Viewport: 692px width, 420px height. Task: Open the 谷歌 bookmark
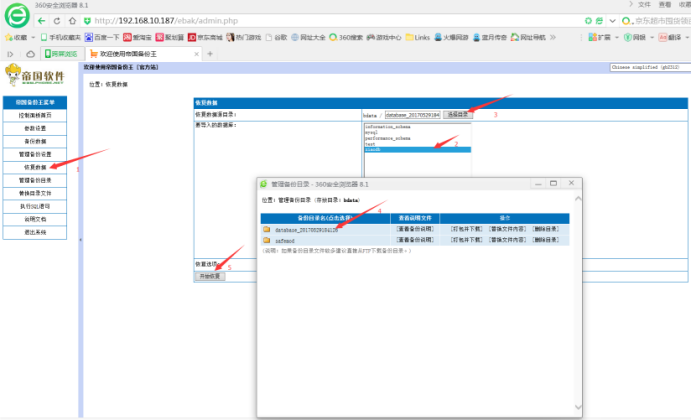[276, 38]
